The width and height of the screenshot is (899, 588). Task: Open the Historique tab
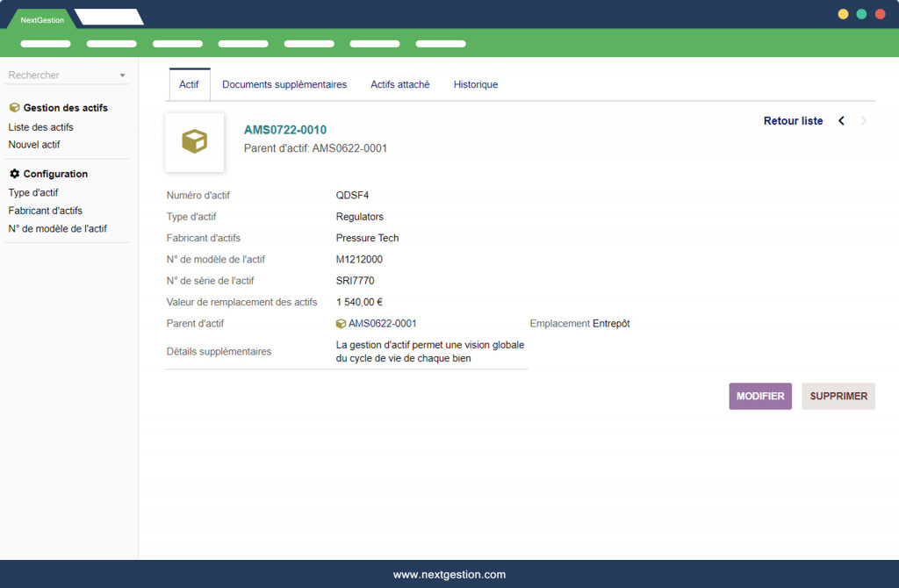coord(475,85)
